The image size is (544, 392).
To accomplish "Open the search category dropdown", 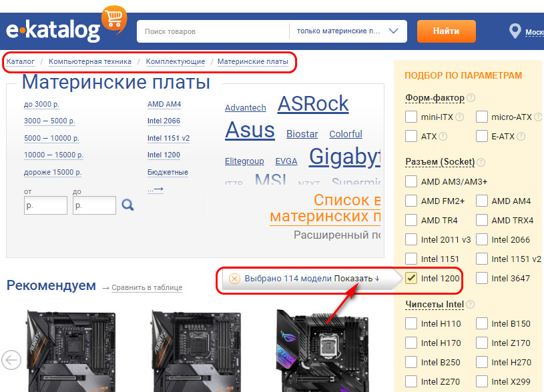I will coord(348,31).
